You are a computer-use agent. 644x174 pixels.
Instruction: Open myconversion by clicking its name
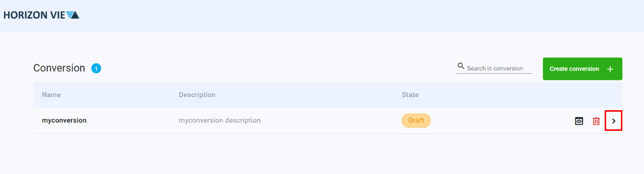point(64,120)
